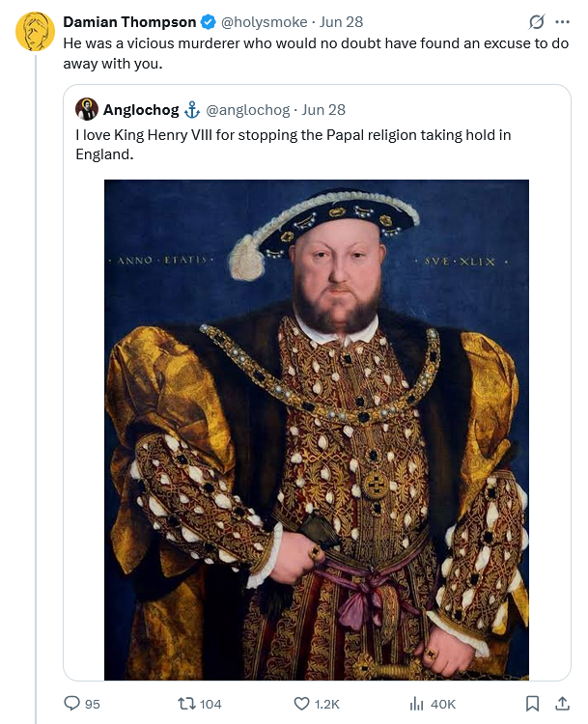This screenshot has height=724, width=588.
Task: Click the Grok slashed-circle icon
Action: click(537, 21)
